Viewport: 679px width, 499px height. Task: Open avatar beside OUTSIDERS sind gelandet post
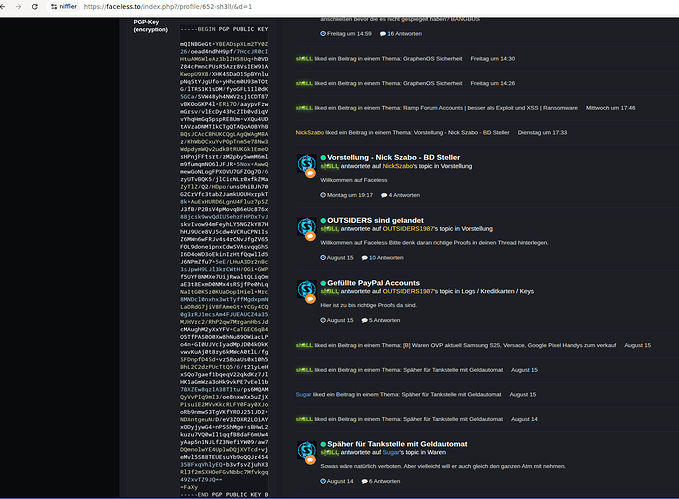point(307,227)
